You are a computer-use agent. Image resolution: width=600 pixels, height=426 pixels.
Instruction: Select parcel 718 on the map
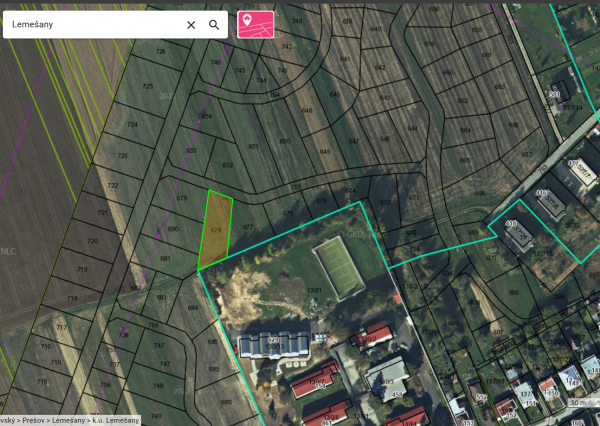point(72,298)
